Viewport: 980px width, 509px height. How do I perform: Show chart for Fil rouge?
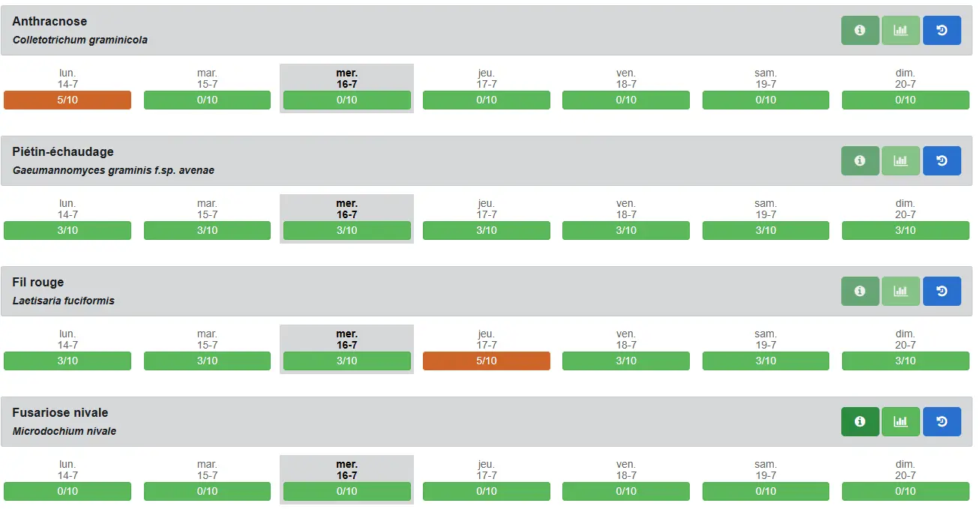coord(901,292)
